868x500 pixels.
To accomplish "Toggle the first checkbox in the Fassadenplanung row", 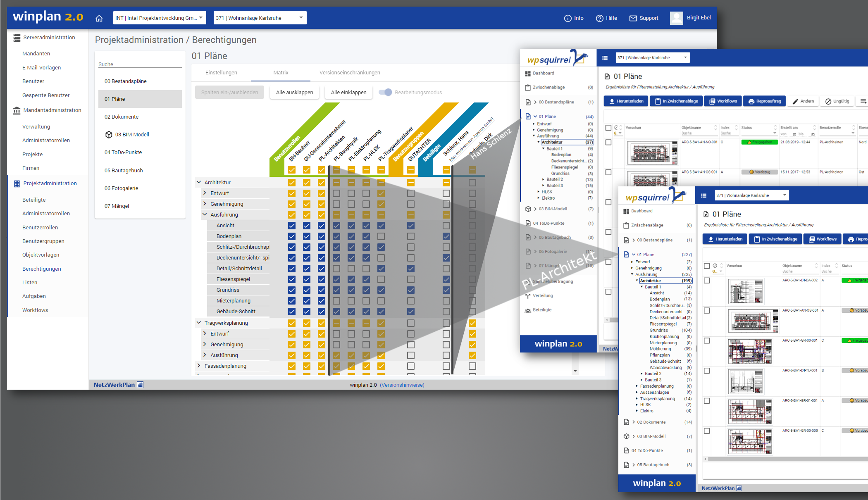I will point(292,366).
